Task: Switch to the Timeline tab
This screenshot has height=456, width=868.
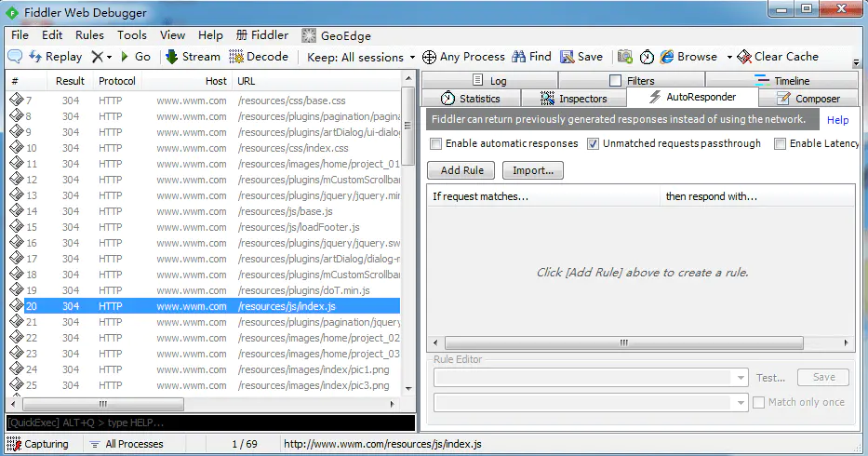Action: point(781,80)
